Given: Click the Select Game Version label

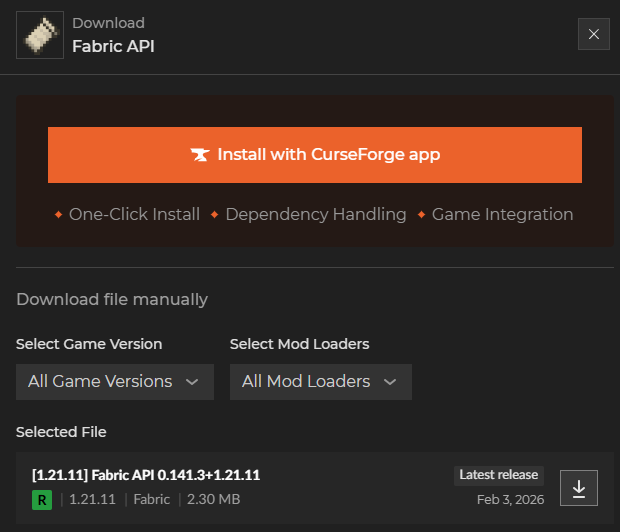Looking at the screenshot, I should click(89, 344).
